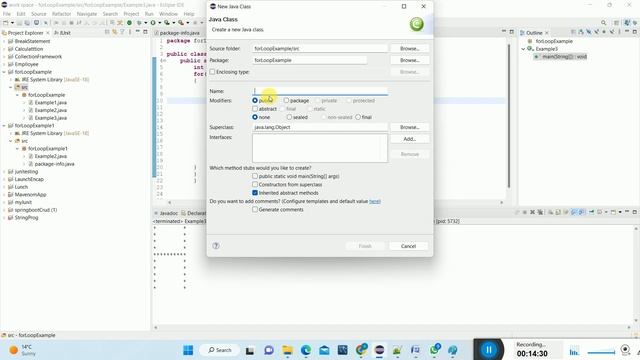This screenshot has height=360, width=640.
Task: Open File Explorer from the taskbar
Action: [x=287, y=350]
